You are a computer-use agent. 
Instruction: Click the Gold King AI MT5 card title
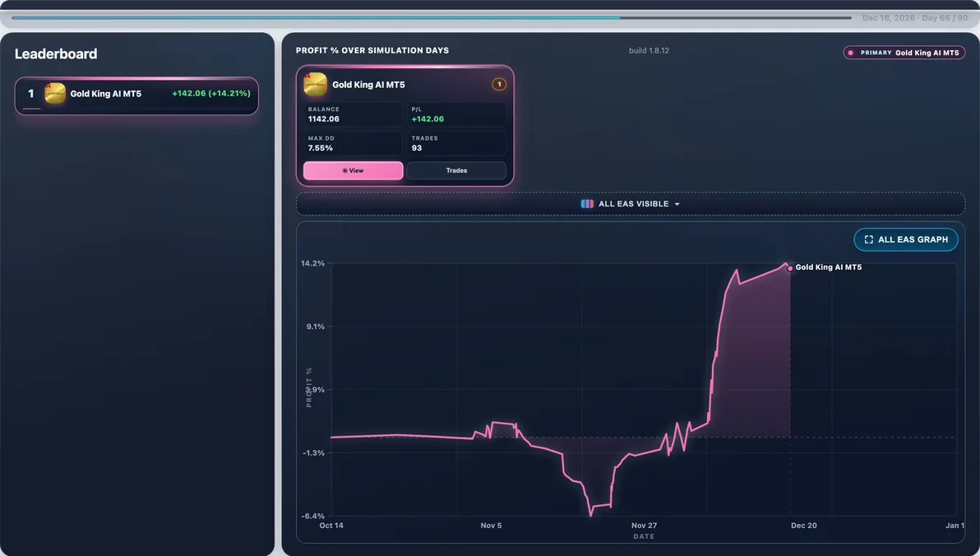368,85
